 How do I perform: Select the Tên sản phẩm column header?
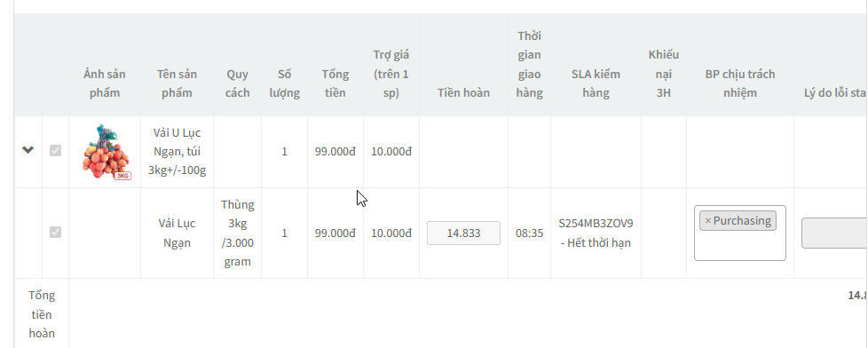point(177,83)
